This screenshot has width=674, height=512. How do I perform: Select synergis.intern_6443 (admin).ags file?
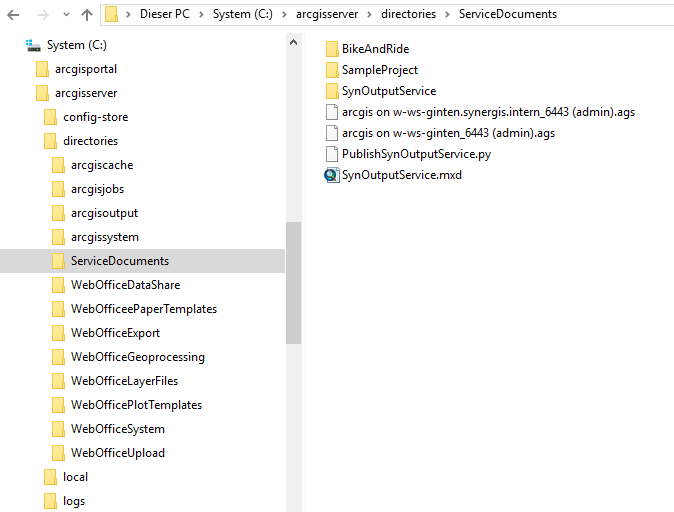point(488,112)
